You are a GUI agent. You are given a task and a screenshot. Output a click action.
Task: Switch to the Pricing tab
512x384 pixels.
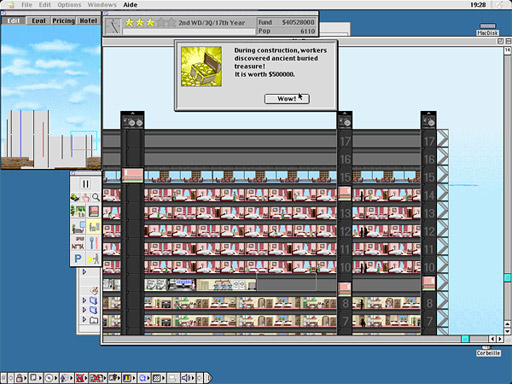(x=63, y=21)
